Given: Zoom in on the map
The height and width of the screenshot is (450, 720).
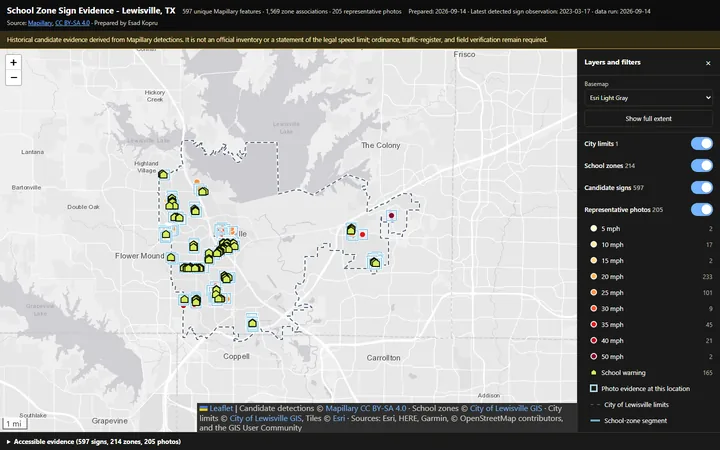Looking at the screenshot, I should [13, 62].
